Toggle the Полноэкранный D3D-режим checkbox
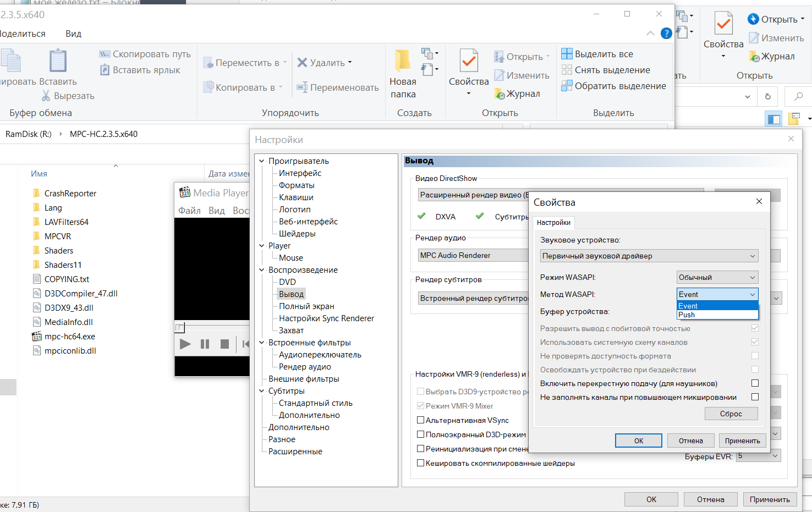Screen dimensions: 812x512 point(421,434)
